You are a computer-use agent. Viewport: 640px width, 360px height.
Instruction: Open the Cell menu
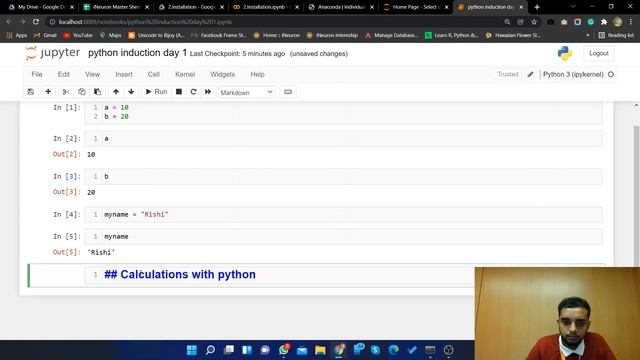pos(153,74)
